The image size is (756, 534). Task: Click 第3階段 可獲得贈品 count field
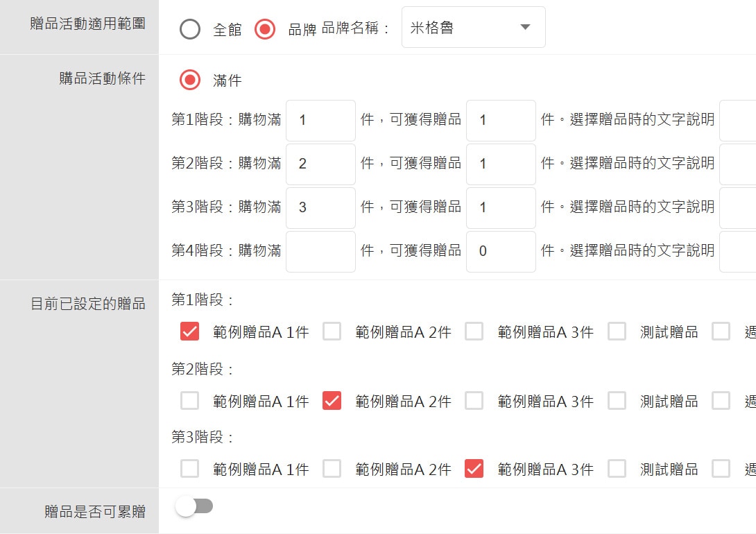point(501,208)
